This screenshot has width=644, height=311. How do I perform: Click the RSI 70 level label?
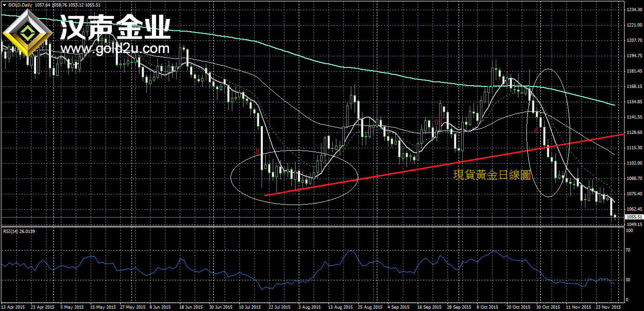pos(629,250)
